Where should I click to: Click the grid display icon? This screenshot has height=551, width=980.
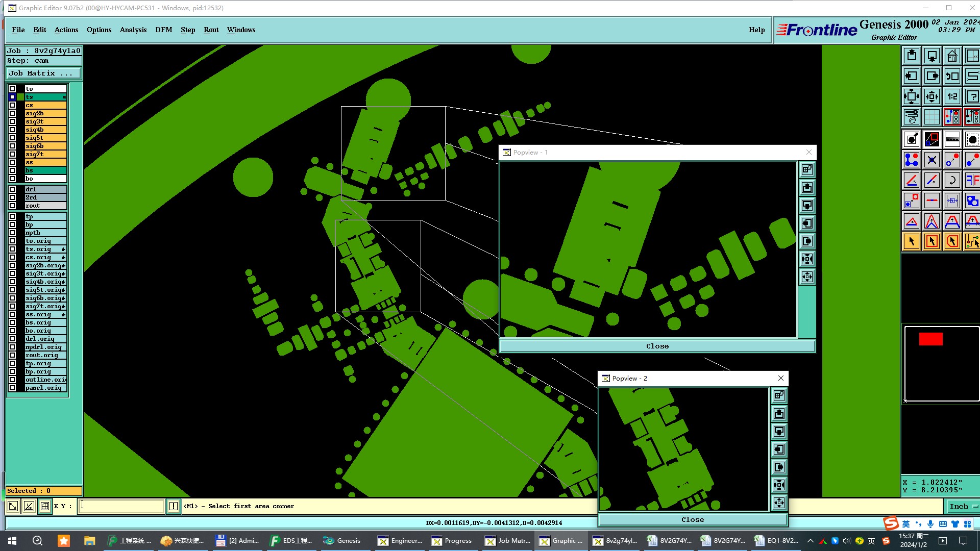pos(932,117)
